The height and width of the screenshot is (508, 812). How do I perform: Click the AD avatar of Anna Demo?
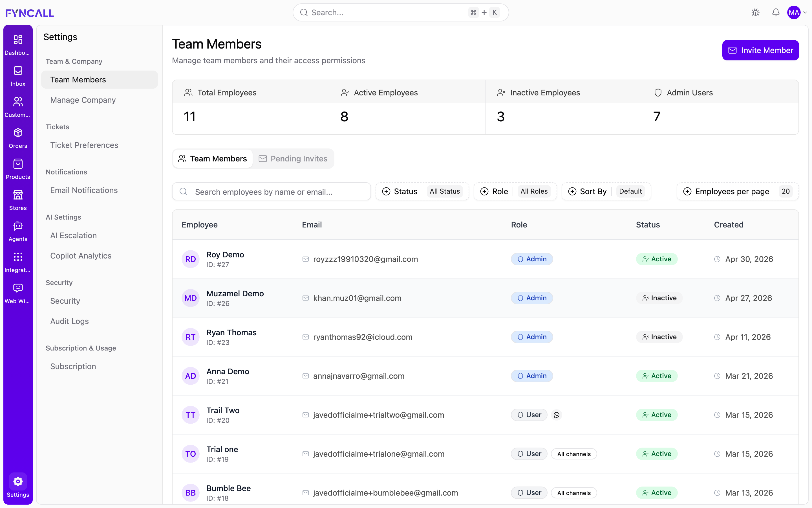(x=191, y=376)
